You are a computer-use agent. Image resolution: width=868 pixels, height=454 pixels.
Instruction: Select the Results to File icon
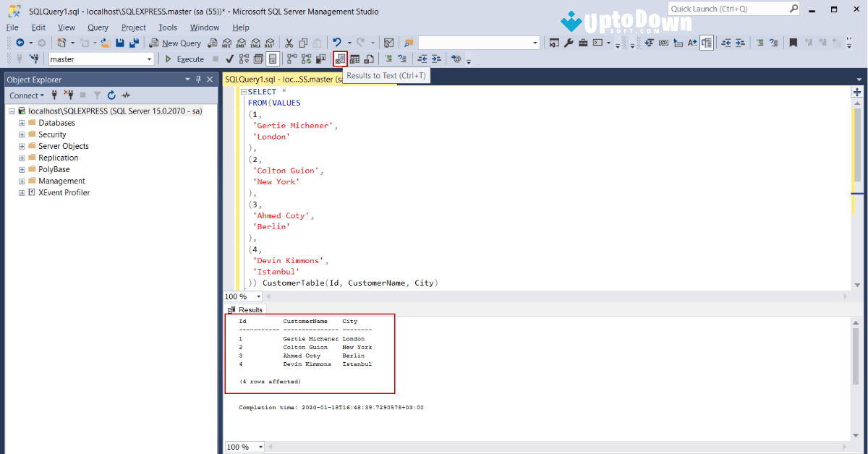point(369,59)
